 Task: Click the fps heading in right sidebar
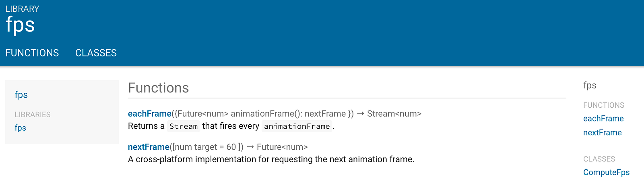pyautogui.click(x=590, y=86)
